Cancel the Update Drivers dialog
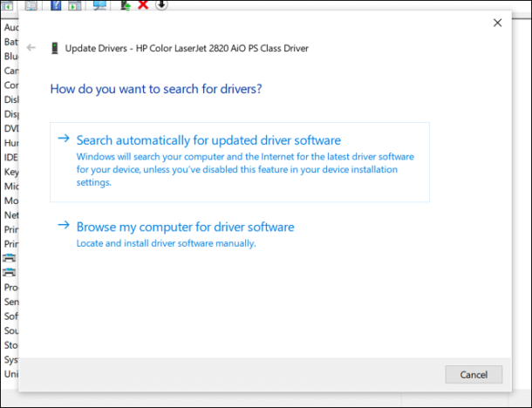The image size is (532, 408). pyautogui.click(x=474, y=374)
